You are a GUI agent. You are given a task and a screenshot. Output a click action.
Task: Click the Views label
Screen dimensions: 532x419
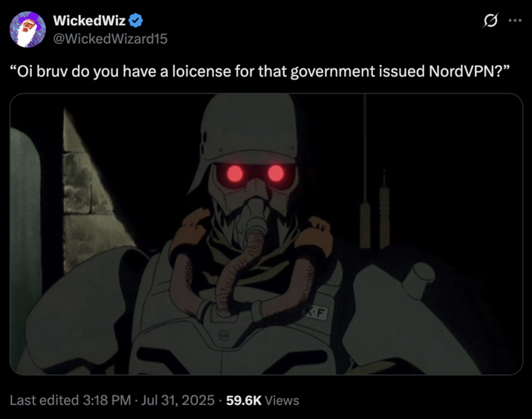[x=282, y=400]
